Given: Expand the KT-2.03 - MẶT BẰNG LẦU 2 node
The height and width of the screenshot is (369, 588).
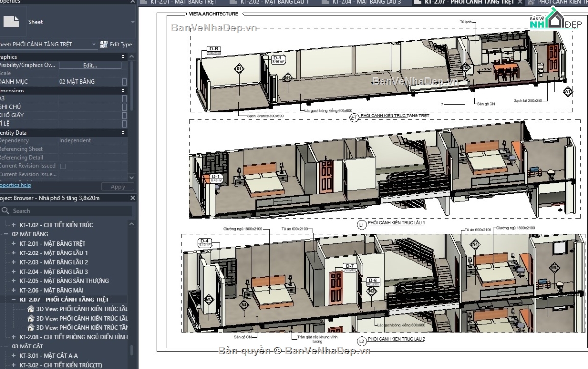Looking at the screenshot, I should click(x=14, y=262).
